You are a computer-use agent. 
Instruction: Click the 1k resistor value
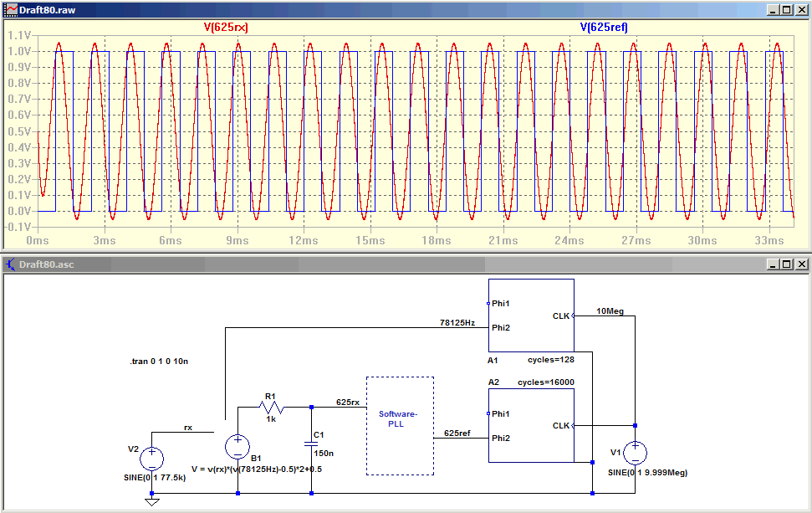[271, 418]
